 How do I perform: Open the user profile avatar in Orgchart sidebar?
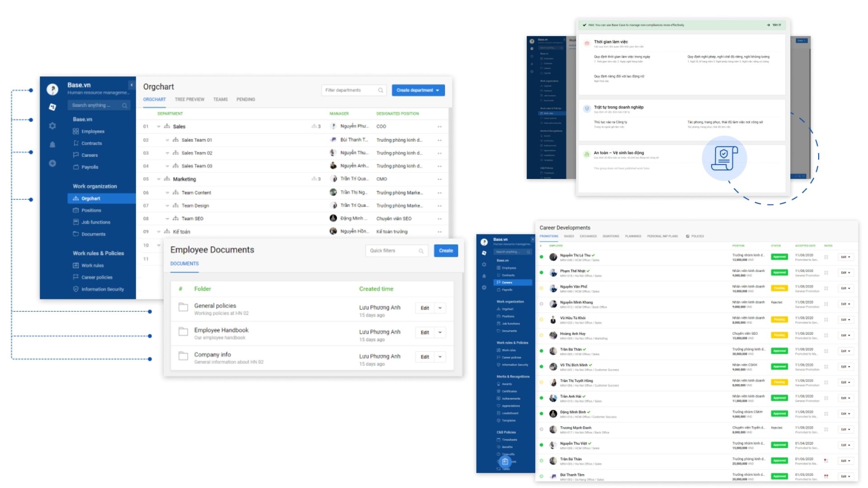(x=52, y=89)
